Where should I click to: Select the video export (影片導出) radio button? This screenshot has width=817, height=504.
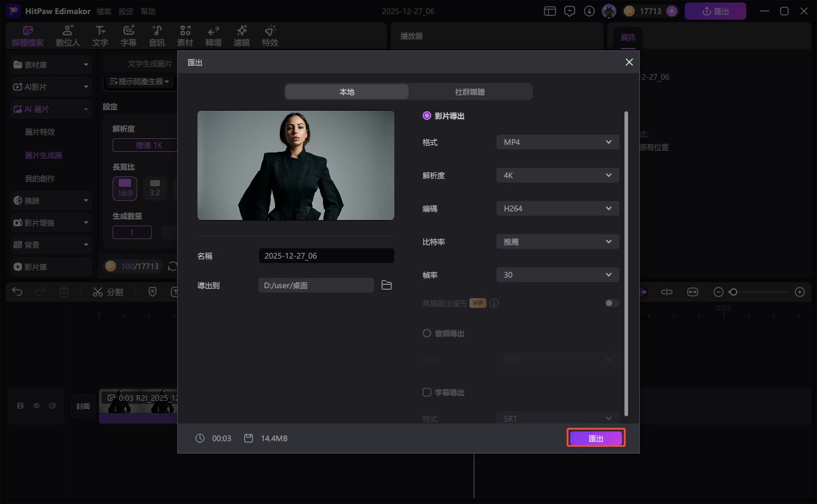[427, 116]
